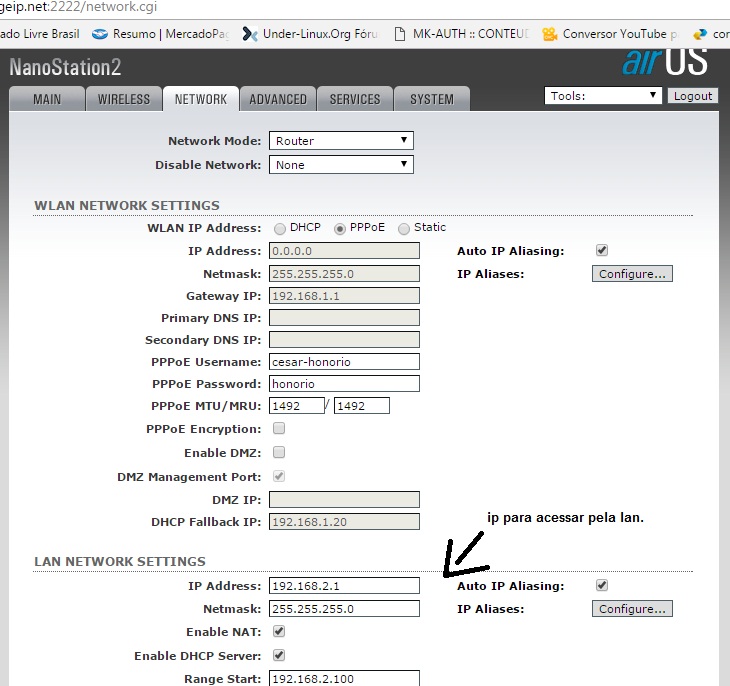Open the Tools dropdown
The height and width of the screenshot is (686, 730).
(x=603, y=96)
